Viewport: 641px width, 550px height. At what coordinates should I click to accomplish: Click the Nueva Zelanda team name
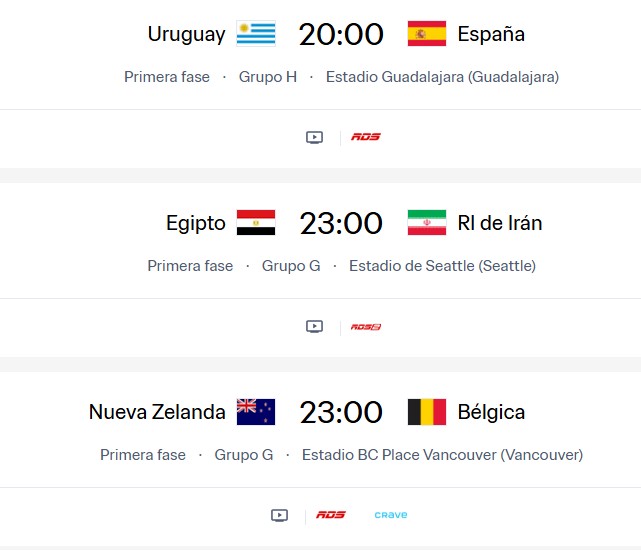[157, 412]
